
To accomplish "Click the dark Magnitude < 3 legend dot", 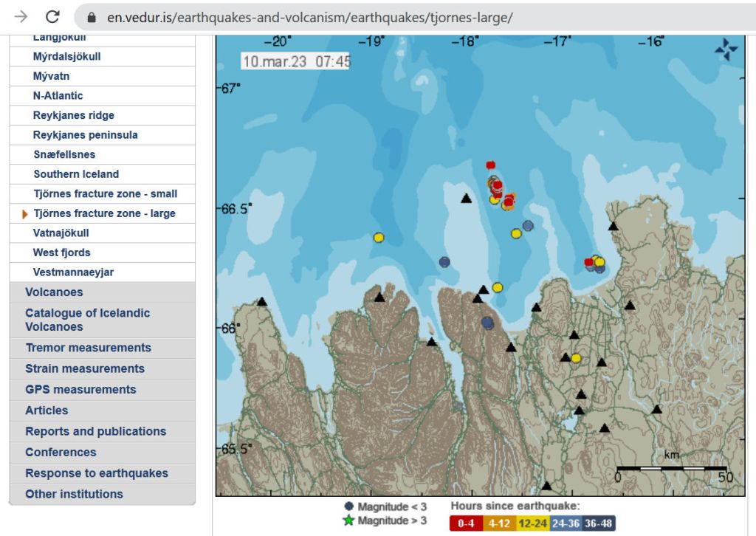I will coord(348,506).
